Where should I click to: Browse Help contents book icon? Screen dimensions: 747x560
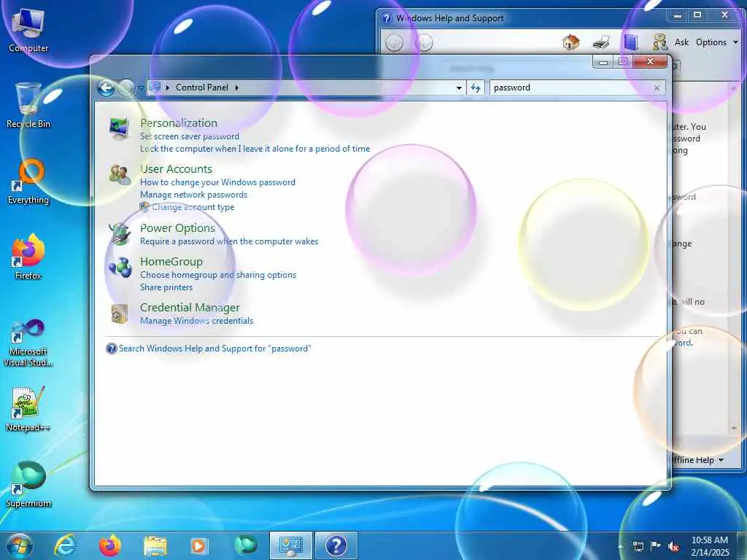[631, 42]
